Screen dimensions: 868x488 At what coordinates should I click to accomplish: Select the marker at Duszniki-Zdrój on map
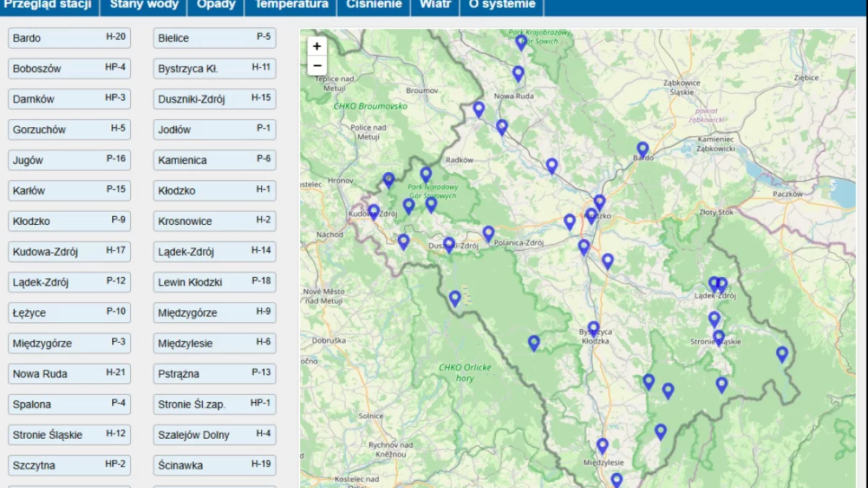[448, 244]
